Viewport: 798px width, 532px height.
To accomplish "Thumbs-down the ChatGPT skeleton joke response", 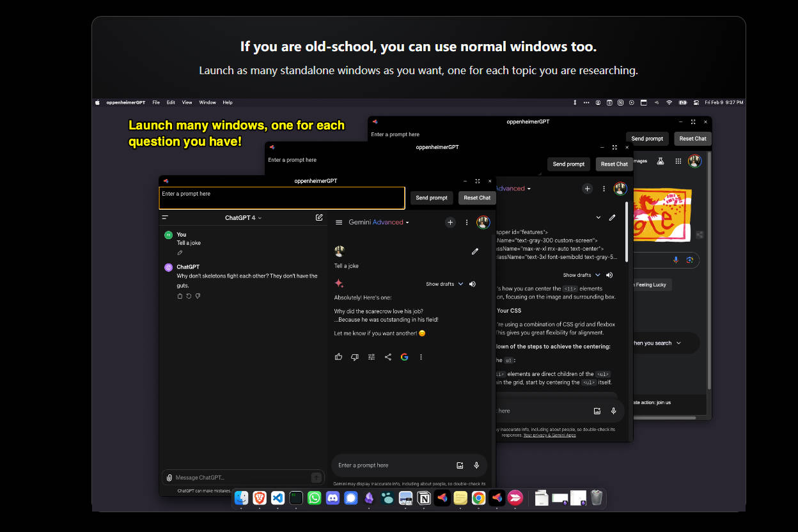I will [x=198, y=296].
